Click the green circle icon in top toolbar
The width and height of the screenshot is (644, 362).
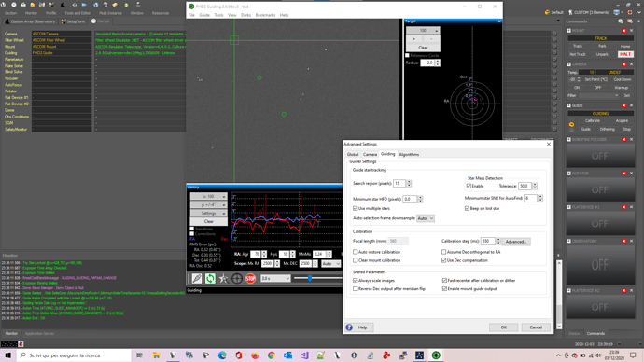coord(126,5)
